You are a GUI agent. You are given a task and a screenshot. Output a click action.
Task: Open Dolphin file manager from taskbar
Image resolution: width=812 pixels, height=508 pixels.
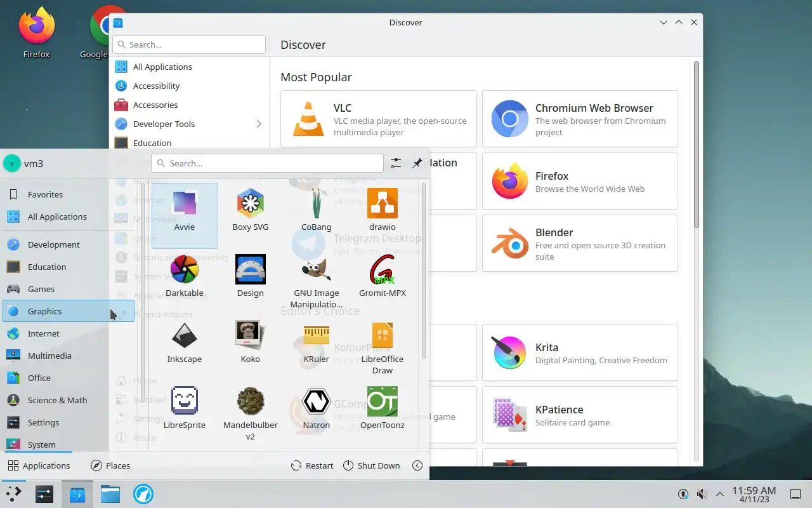click(x=110, y=494)
